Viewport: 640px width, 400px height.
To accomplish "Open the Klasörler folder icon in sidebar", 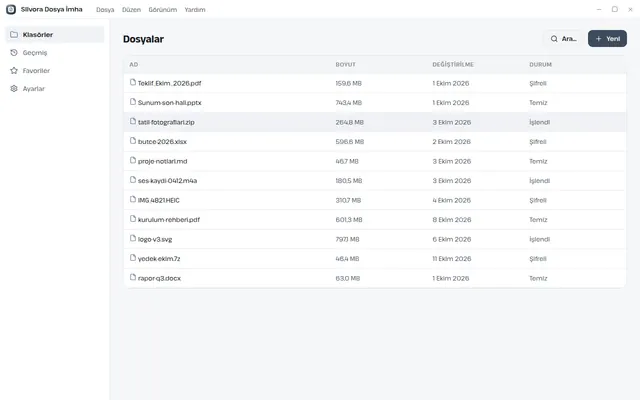I will coord(14,35).
